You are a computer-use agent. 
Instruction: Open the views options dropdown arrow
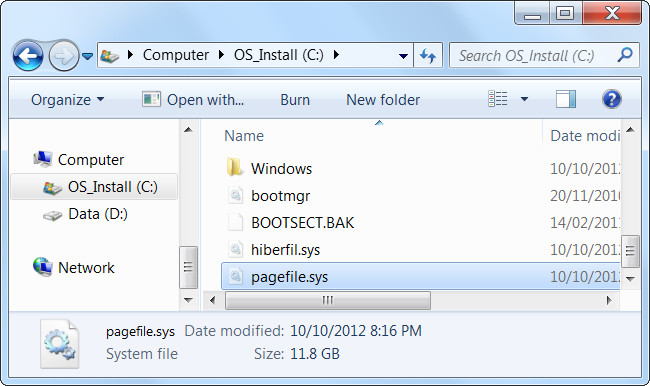pyautogui.click(x=524, y=99)
